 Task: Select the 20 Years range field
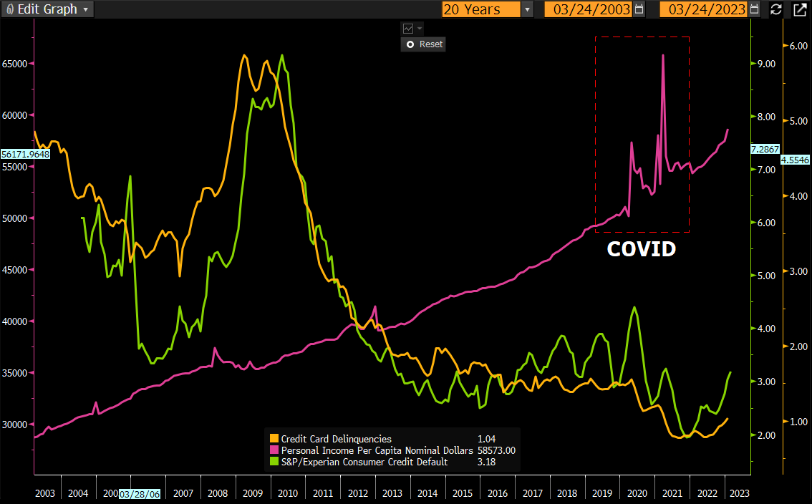pos(481,9)
